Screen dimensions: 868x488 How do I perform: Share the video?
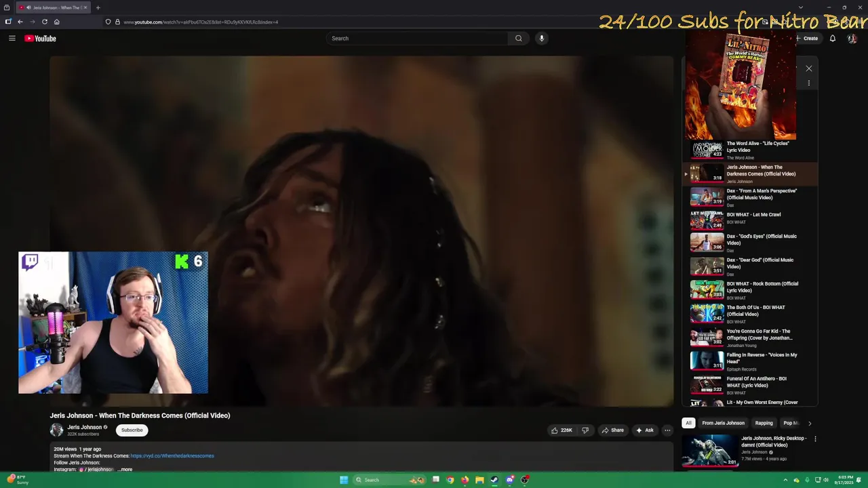612,430
